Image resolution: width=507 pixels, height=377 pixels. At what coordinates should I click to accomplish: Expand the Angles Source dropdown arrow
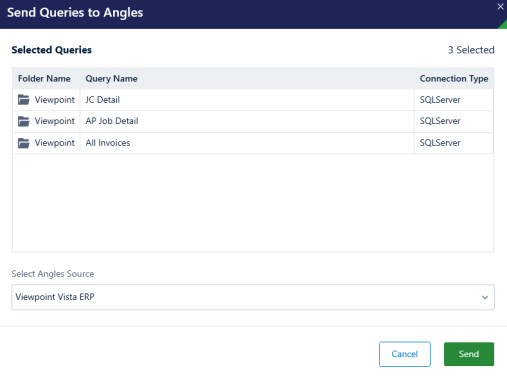485,297
